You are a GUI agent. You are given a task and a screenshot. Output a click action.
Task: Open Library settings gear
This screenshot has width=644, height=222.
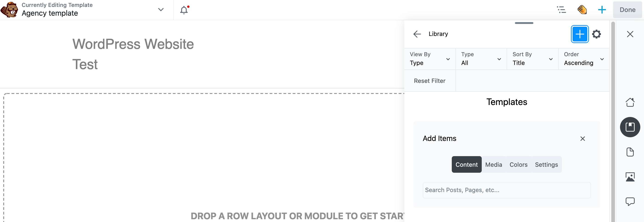click(596, 34)
